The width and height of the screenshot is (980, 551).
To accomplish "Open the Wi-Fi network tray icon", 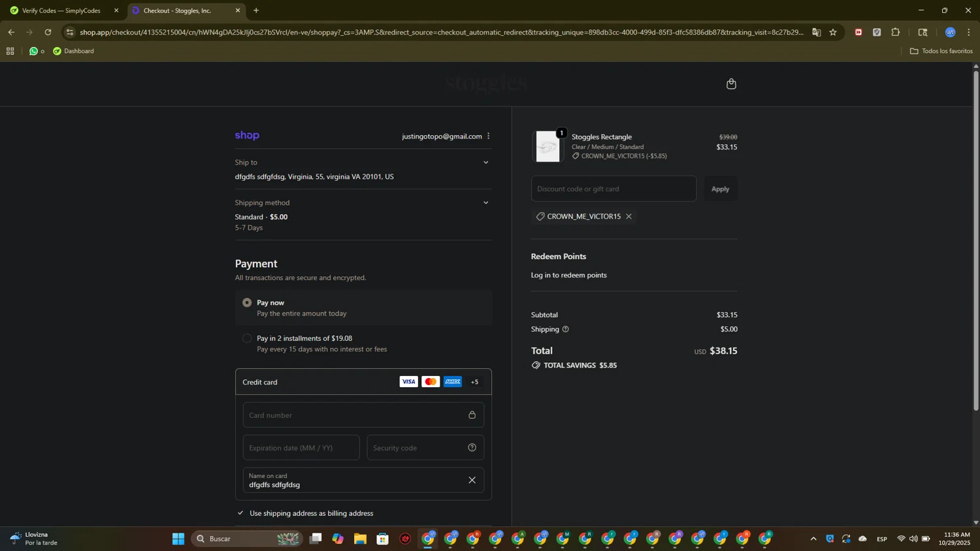I will pos(901,539).
